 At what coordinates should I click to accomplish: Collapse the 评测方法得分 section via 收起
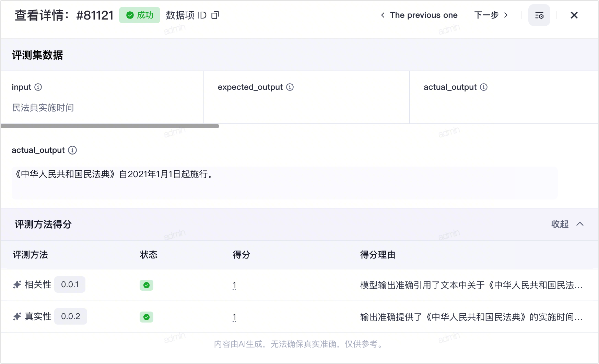pyautogui.click(x=567, y=224)
